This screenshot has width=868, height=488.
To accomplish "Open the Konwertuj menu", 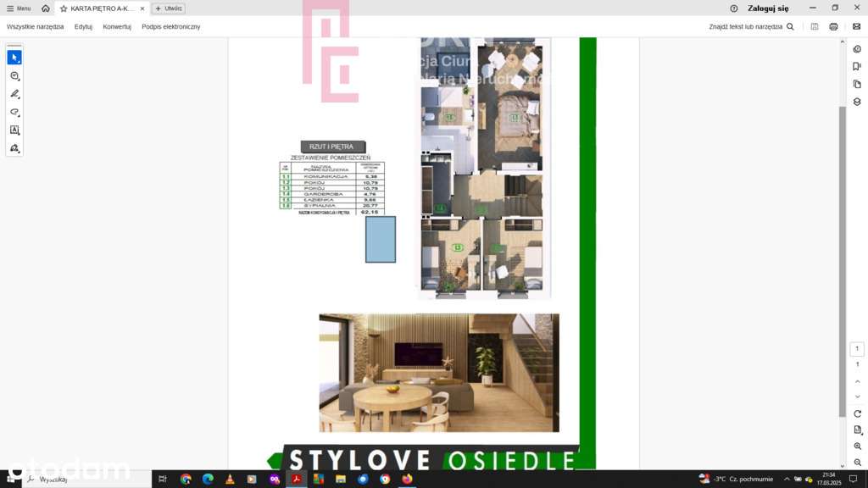I will [117, 26].
